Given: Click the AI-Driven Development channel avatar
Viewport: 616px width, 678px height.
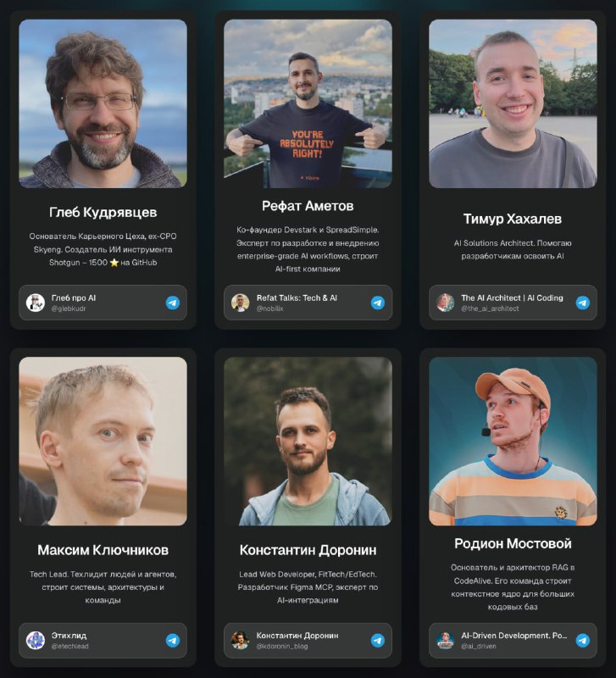Looking at the screenshot, I should (445, 641).
